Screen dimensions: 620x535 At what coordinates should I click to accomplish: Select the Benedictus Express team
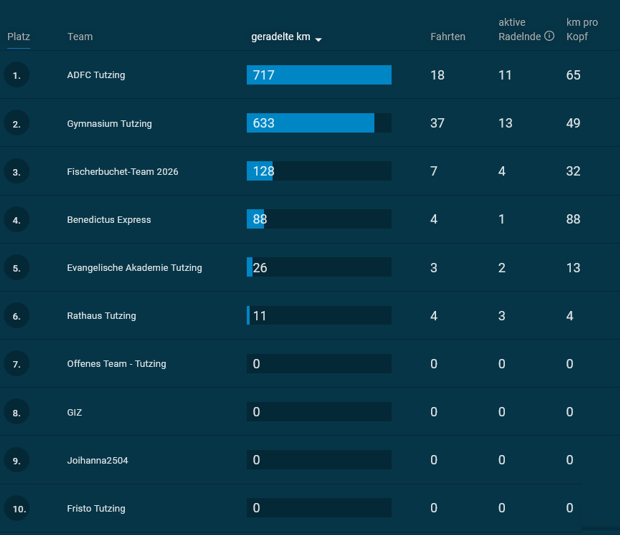point(109,219)
